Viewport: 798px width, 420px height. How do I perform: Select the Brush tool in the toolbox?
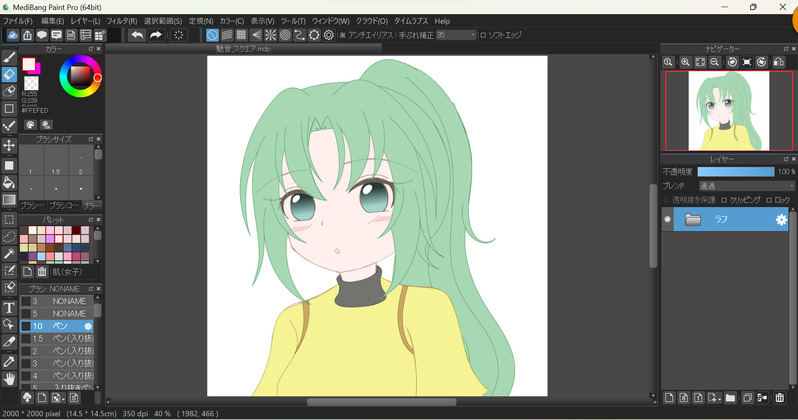pos(9,56)
